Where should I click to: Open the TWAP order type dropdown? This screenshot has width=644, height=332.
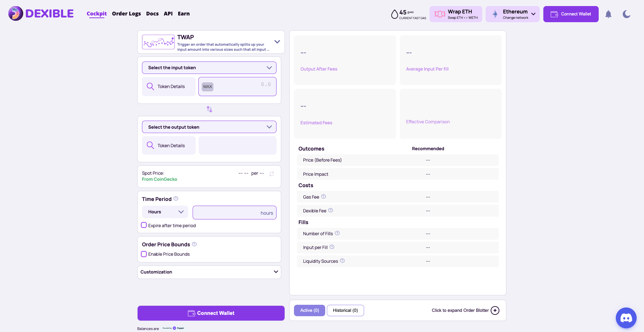211,42
